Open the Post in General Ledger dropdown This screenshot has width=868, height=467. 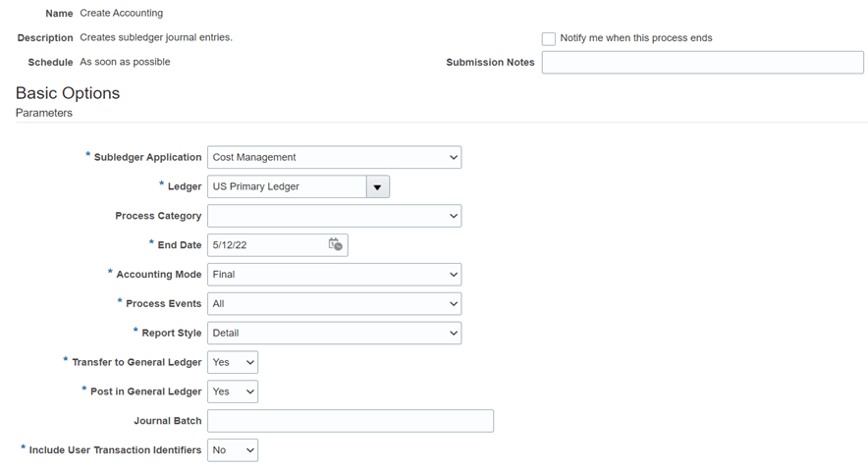pos(233,391)
